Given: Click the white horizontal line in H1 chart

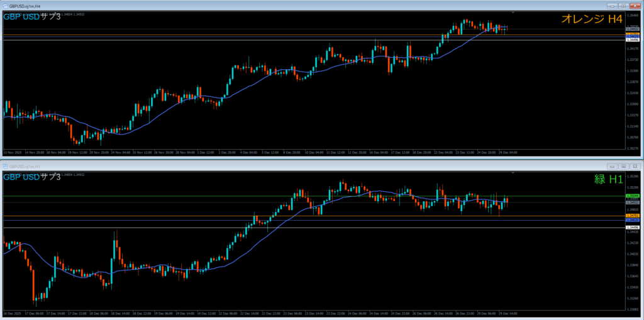Looking at the screenshot, I should click(x=314, y=228).
